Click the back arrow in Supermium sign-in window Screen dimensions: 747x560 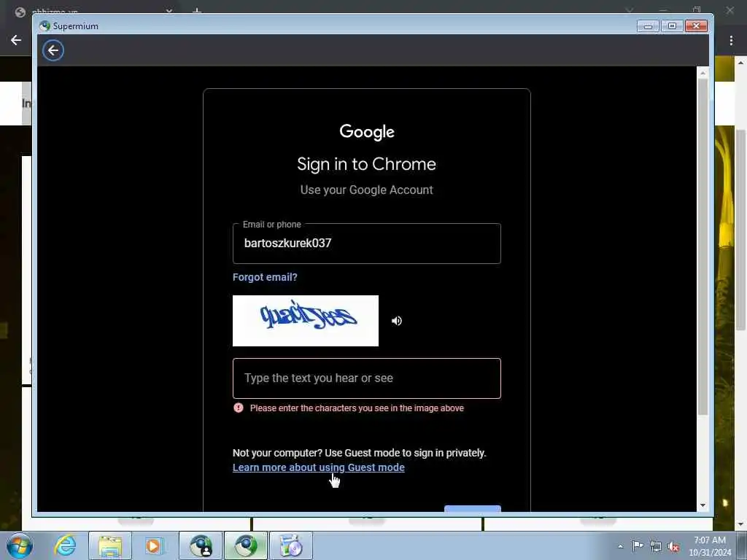click(53, 50)
